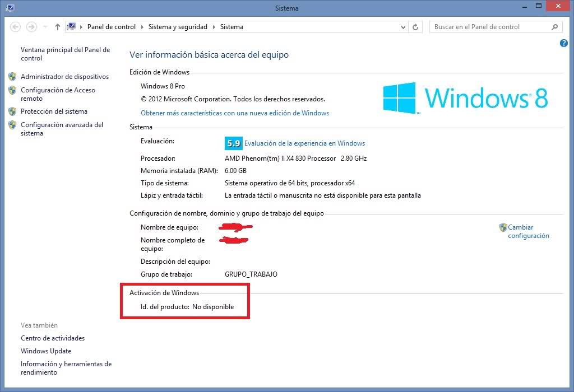Select Panel de control breadcrumb

pos(112,27)
